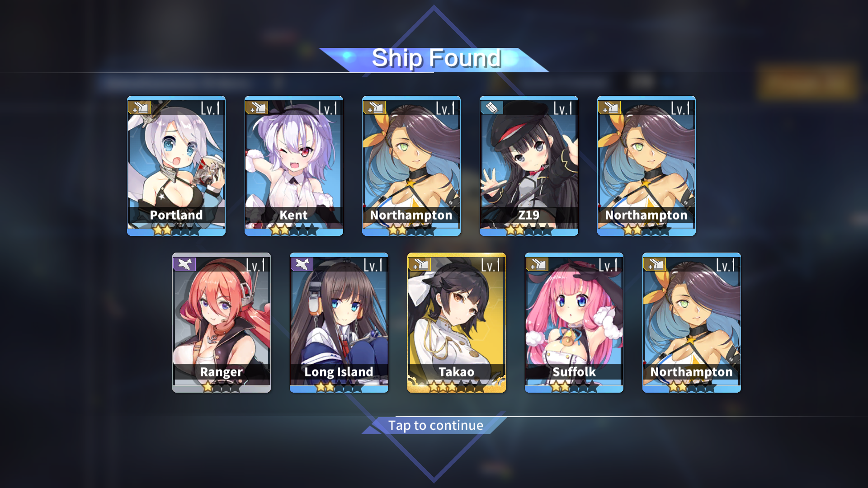Open the Ranger ship card
The height and width of the screenshot is (488, 868).
[222, 323]
